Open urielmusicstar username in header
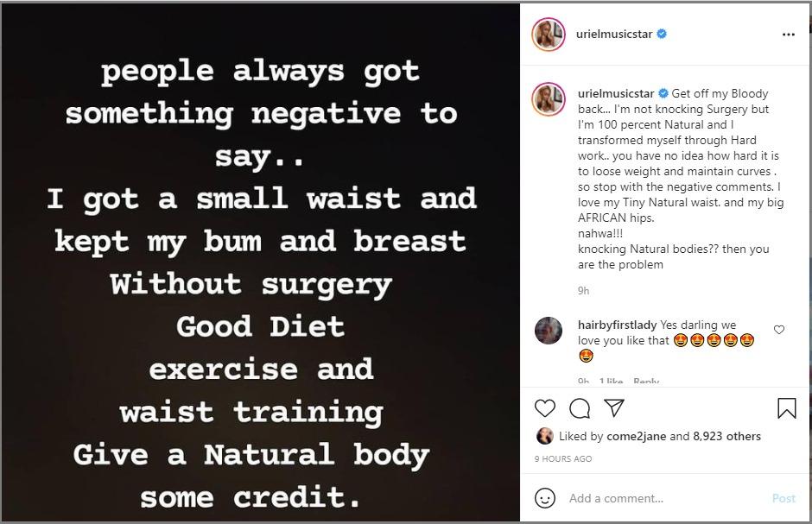This screenshot has width=812, height=524. click(615, 35)
